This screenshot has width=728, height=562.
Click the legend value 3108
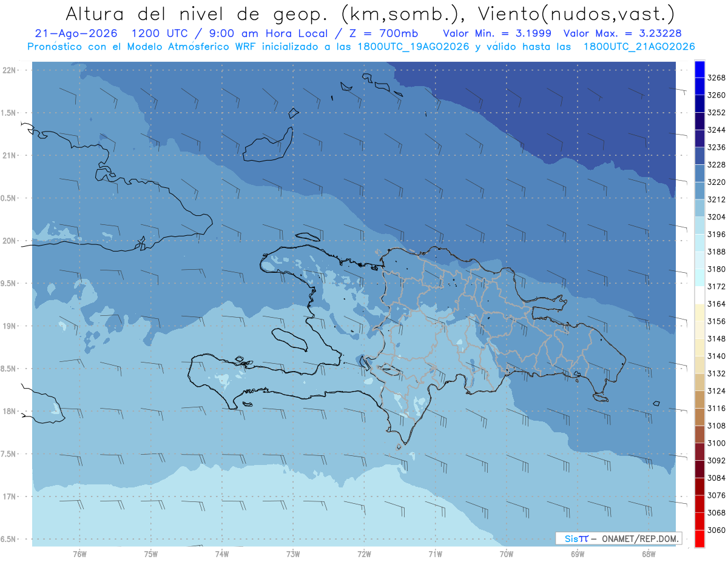pos(716,426)
